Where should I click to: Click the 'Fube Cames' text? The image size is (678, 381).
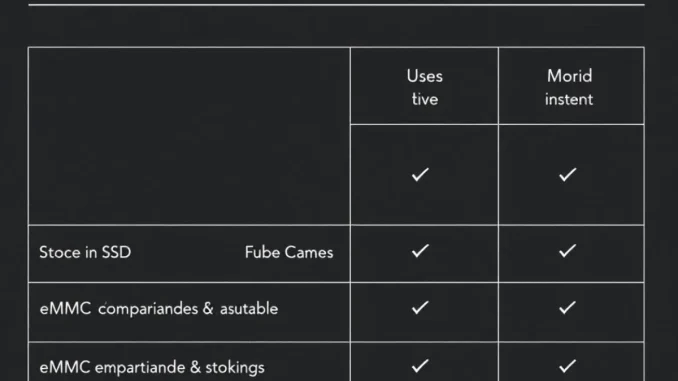(289, 253)
